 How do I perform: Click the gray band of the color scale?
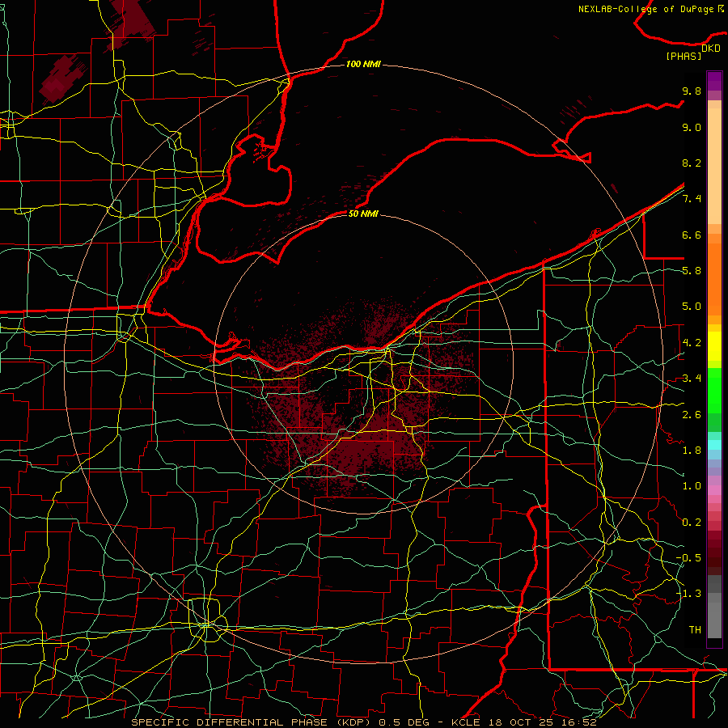[x=714, y=607]
